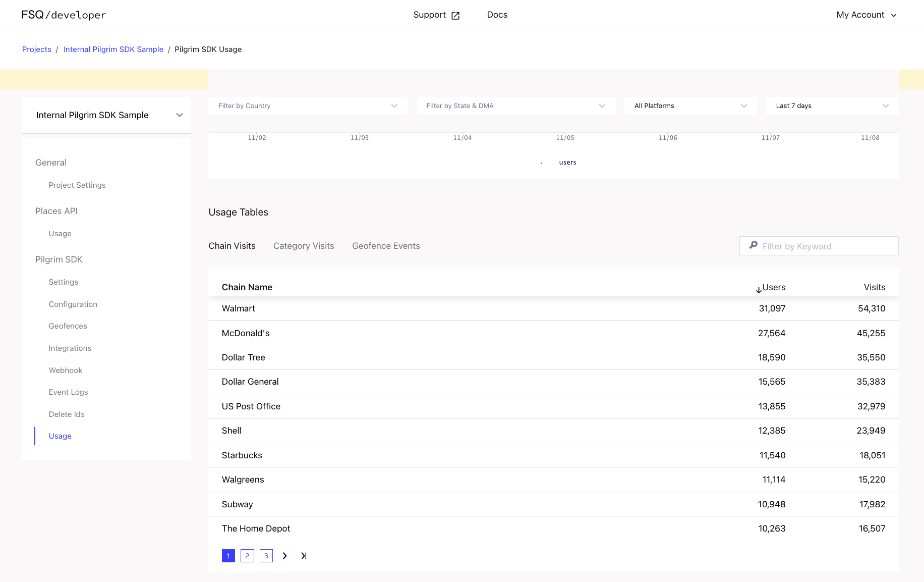Click The Home Depot visits value 16,507

pos(872,528)
